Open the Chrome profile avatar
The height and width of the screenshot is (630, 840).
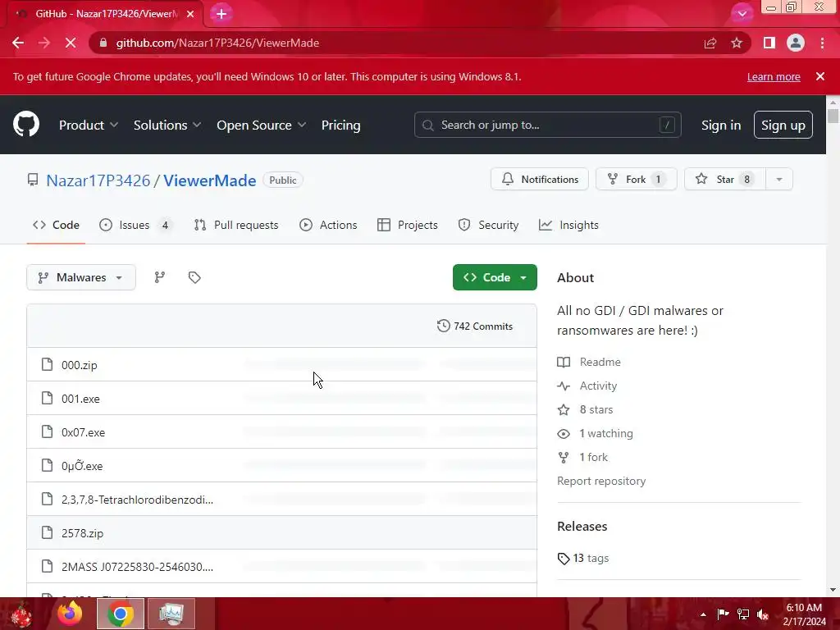click(796, 43)
